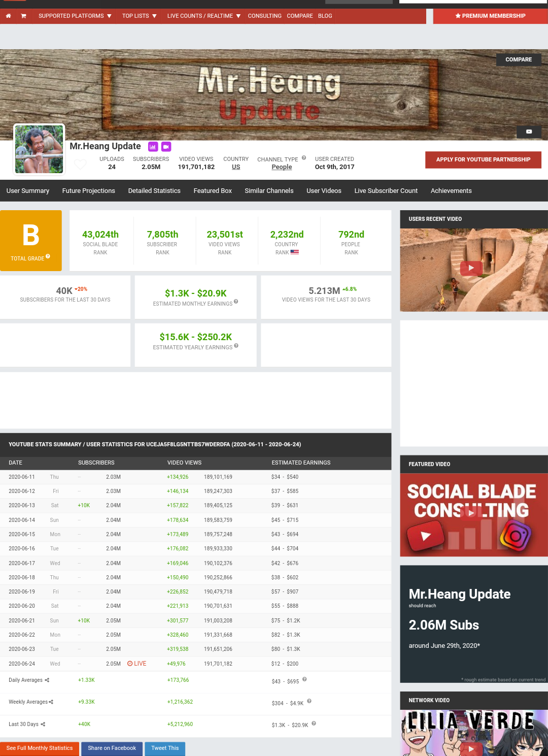Share Daily Averages via share icon
This screenshot has height=756, width=548.
click(x=47, y=680)
